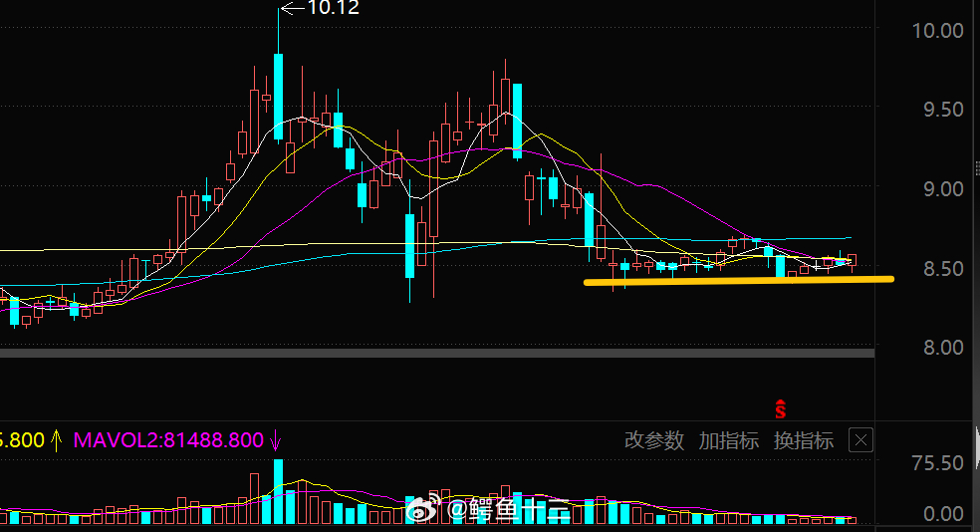Click the yellow up arrow before MAVOL2

(x=56, y=440)
